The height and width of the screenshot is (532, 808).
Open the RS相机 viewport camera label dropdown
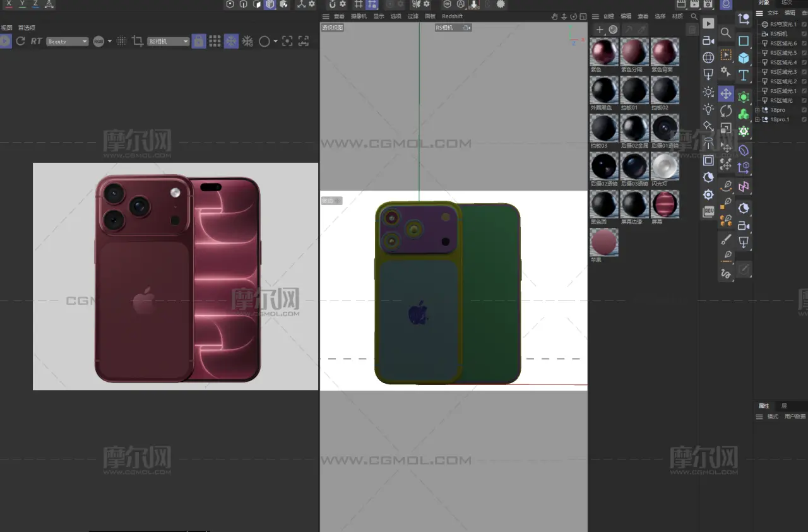click(x=453, y=28)
